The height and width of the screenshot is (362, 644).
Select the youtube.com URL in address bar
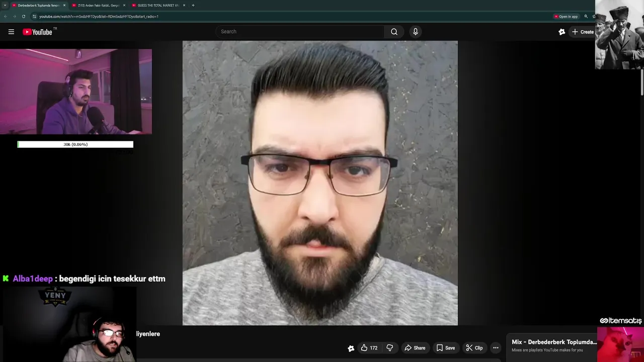[99, 16]
